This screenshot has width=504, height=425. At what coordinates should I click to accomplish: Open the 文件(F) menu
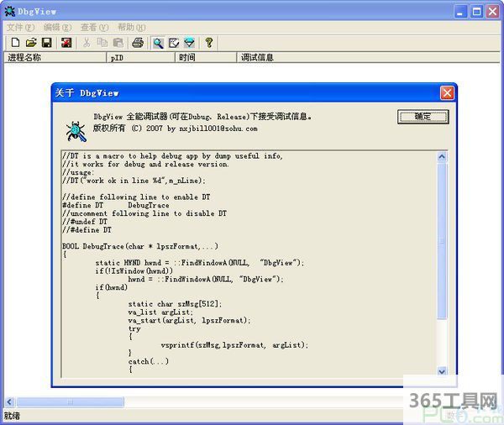pyautogui.click(x=20, y=28)
